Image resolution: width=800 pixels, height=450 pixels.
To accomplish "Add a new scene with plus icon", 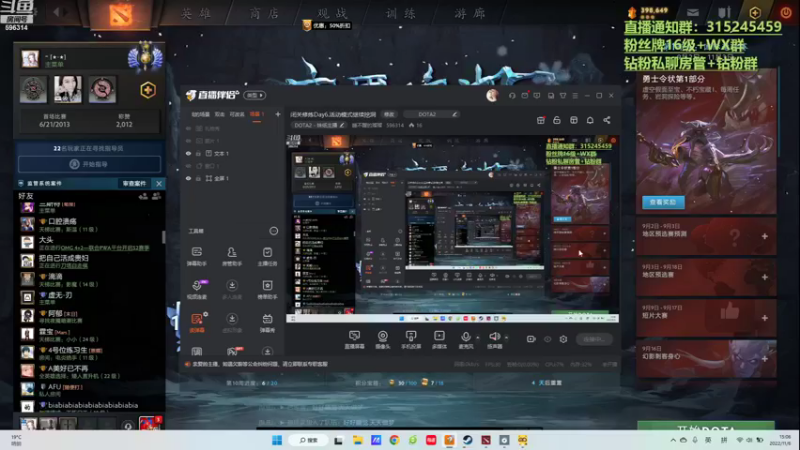I will point(278,114).
